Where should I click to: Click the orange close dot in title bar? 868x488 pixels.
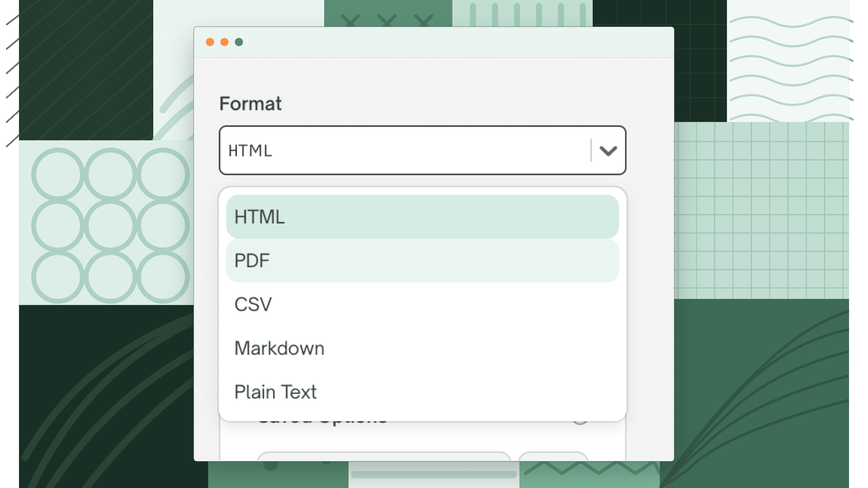[210, 42]
